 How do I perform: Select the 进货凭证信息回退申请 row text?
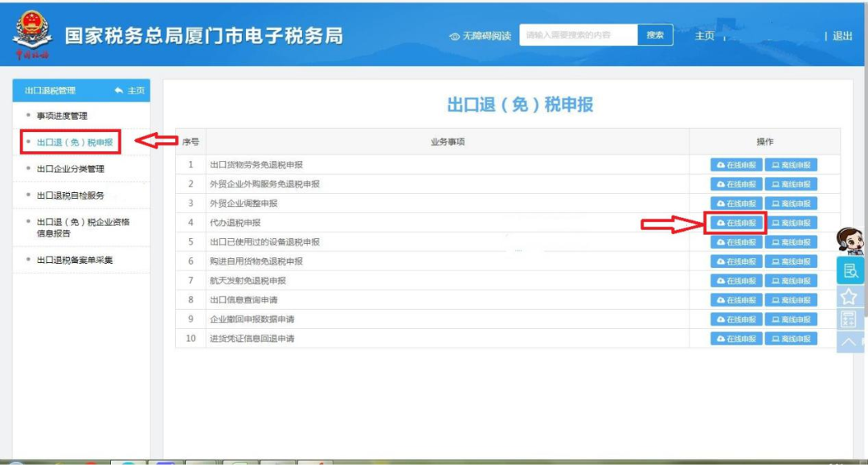252,338
